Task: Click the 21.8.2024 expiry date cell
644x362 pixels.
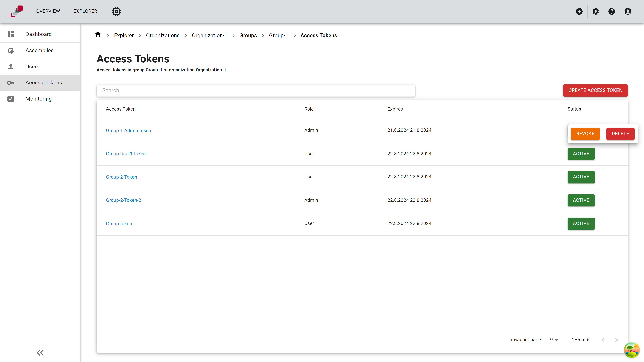Action: point(409,130)
